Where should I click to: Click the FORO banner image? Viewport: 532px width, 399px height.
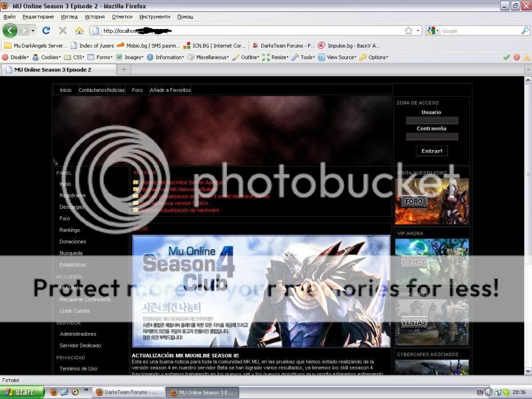(432, 201)
